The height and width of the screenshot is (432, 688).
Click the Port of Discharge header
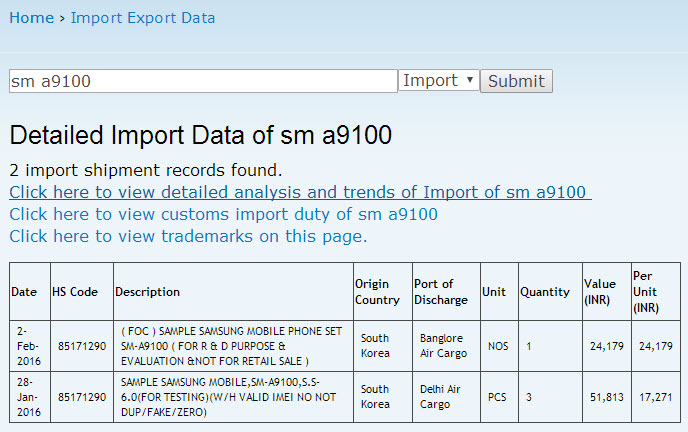click(441, 292)
